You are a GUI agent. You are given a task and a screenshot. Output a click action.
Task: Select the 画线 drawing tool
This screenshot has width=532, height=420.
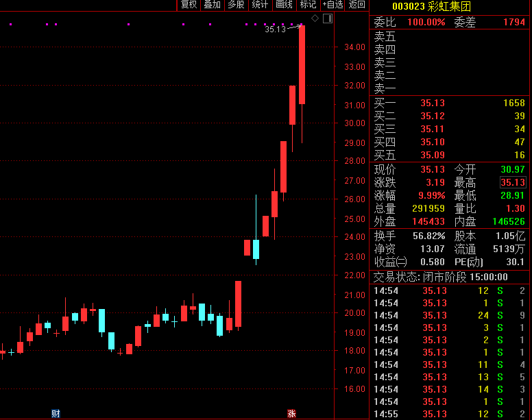pos(284,5)
